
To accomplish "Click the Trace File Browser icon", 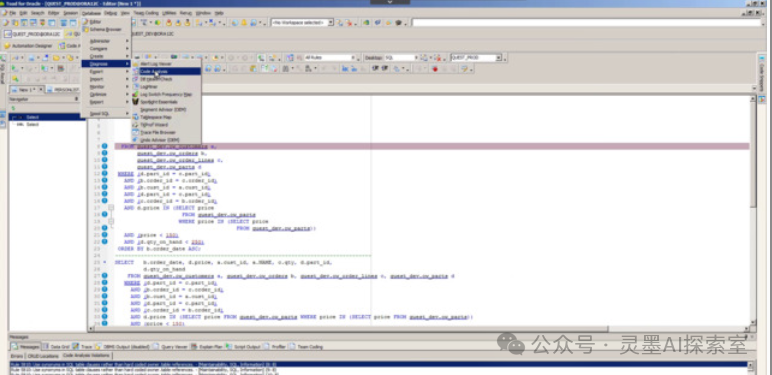I will pos(135,132).
